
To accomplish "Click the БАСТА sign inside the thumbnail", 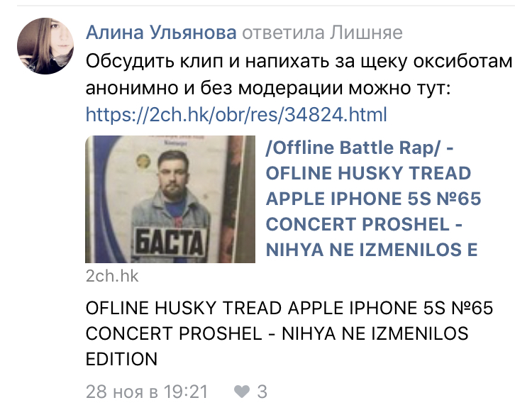I will (170, 243).
